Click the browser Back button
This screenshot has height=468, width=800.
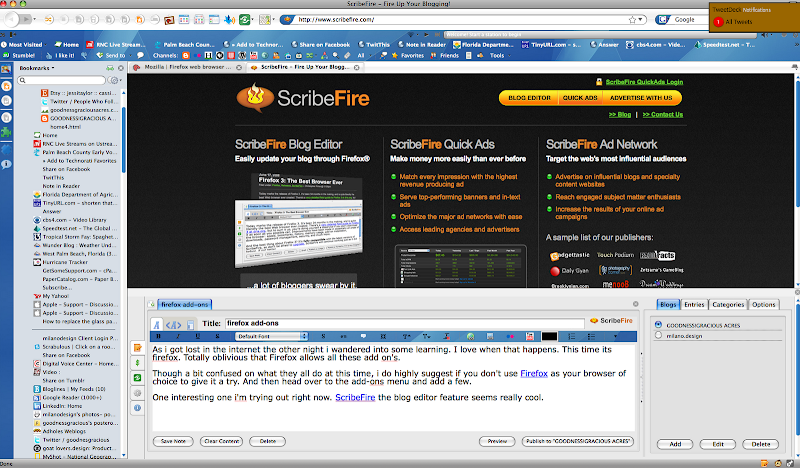point(11,19)
